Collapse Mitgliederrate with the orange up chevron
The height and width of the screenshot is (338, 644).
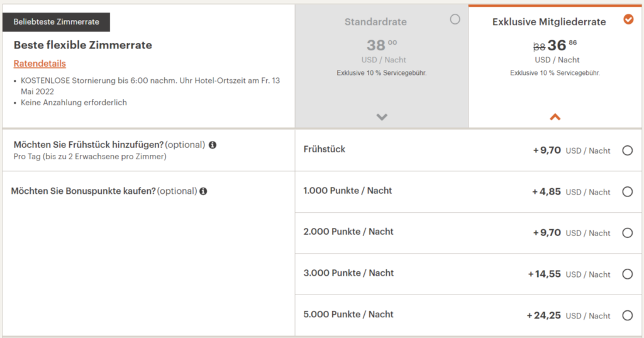(x=555, y=116)
